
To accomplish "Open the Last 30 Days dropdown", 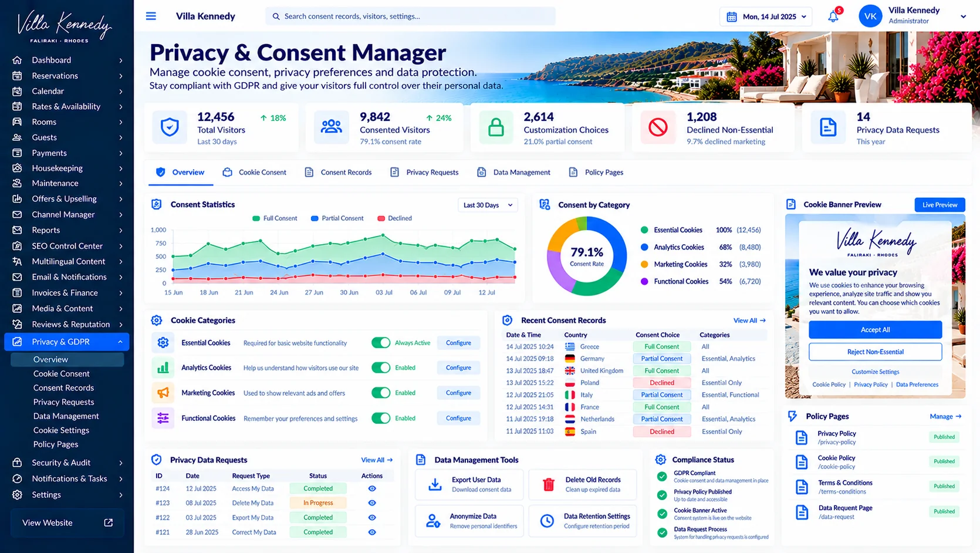I will click(488, 205).
